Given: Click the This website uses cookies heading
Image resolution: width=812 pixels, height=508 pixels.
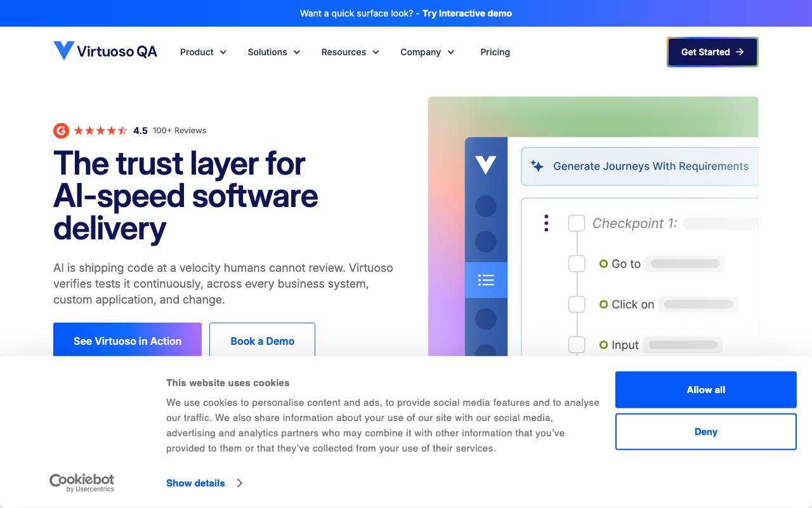Looking at the screenshot, I should click(228, 383).
